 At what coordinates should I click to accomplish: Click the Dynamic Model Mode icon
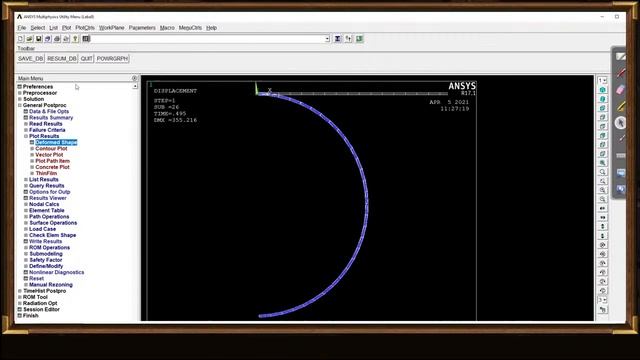[x=602, y=310]
